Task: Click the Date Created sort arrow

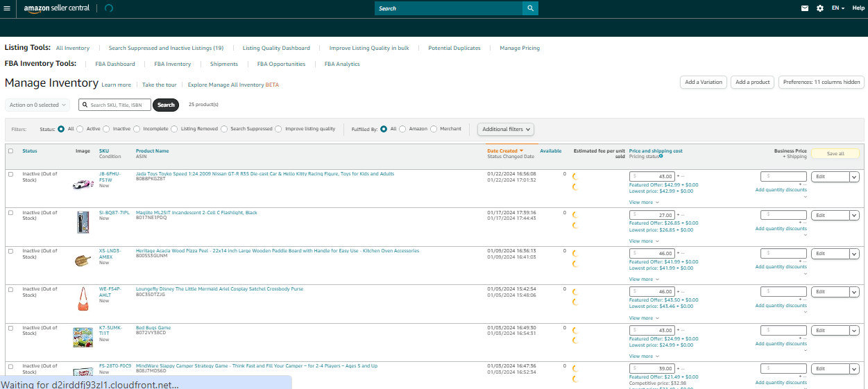Action: click(521, 150)
